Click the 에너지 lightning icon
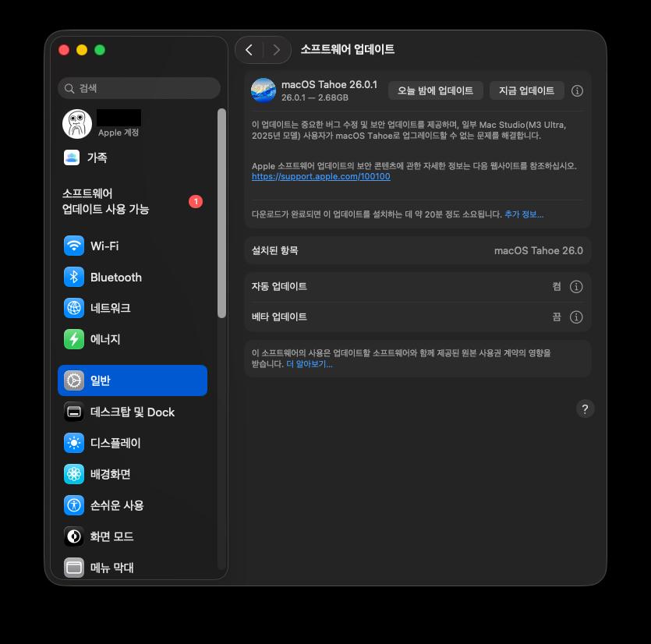The height and width of the screenshot is (644, 651). (x=74, y=340)
